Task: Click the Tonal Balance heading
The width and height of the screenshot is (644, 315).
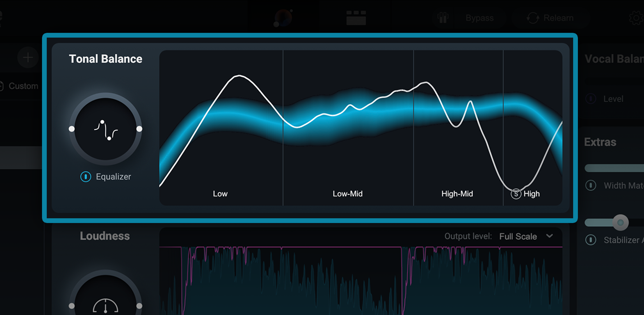Action: tap(106, 59)
